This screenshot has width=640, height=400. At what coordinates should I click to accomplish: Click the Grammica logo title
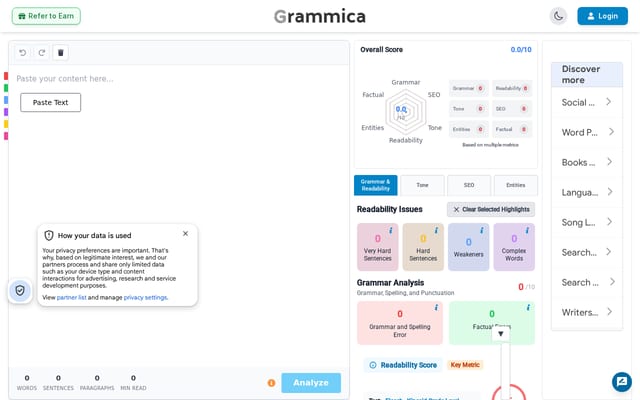tap(320, 16)
